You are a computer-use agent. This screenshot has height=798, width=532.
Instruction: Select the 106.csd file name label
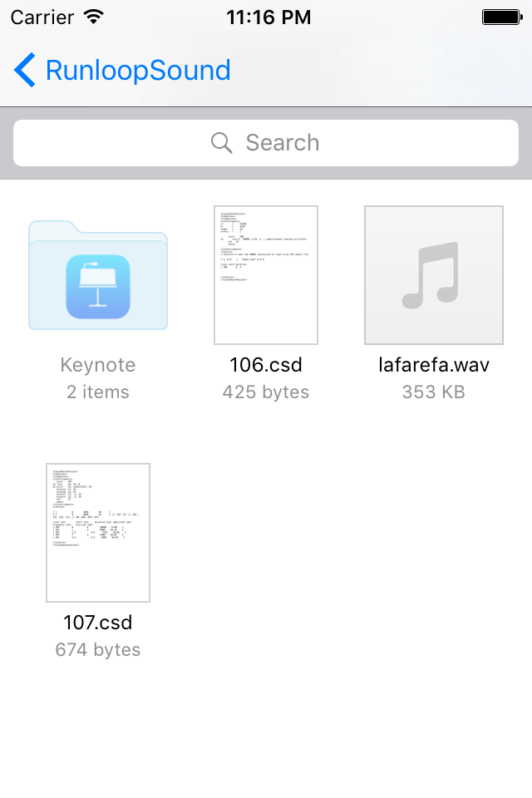coord(266,365)
